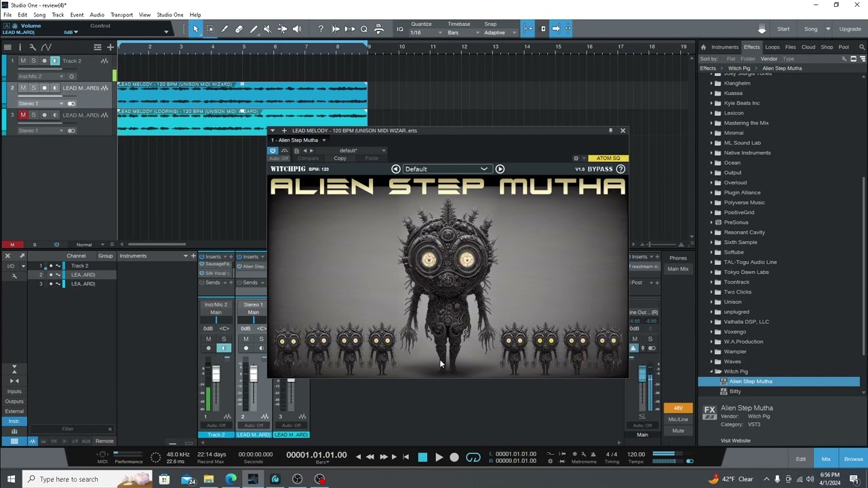Open the plugin settings gear icon
The image size is (868, 488).
click(576, 159)
